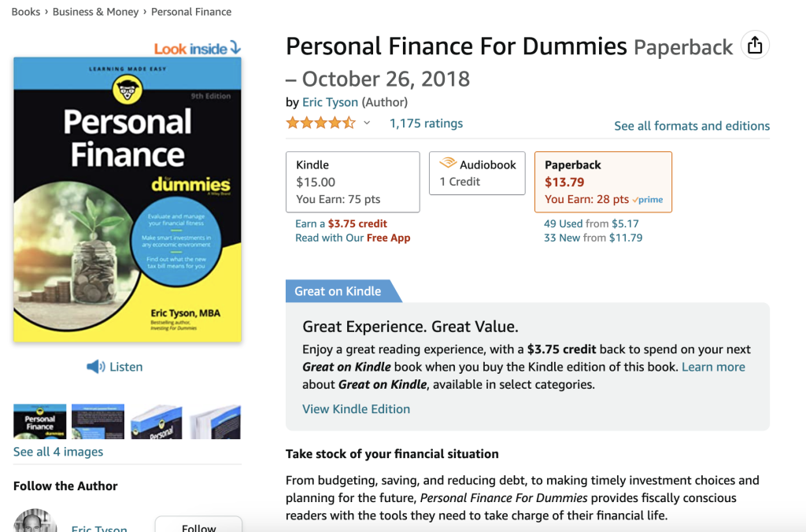Select the Paperback format option

point(603,181)
